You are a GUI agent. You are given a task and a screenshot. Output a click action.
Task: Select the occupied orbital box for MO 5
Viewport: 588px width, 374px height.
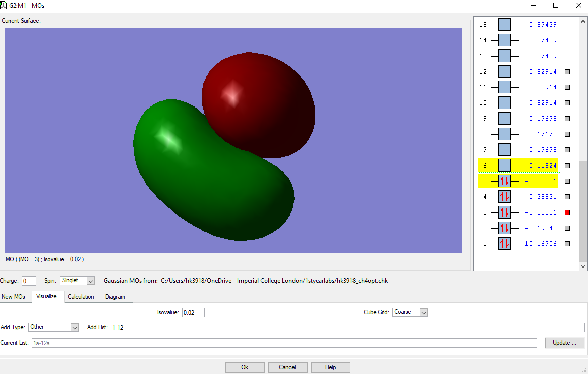504,181
